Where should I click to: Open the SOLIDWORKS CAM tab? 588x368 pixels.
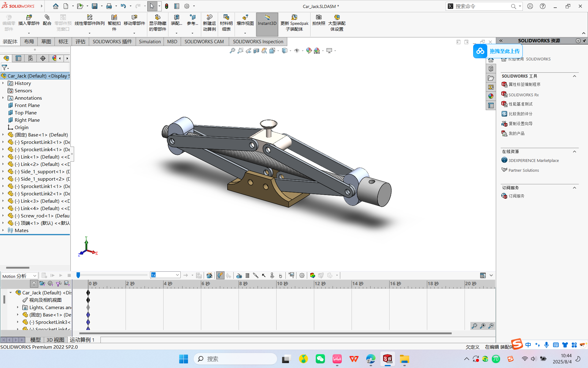pos(204,41)
